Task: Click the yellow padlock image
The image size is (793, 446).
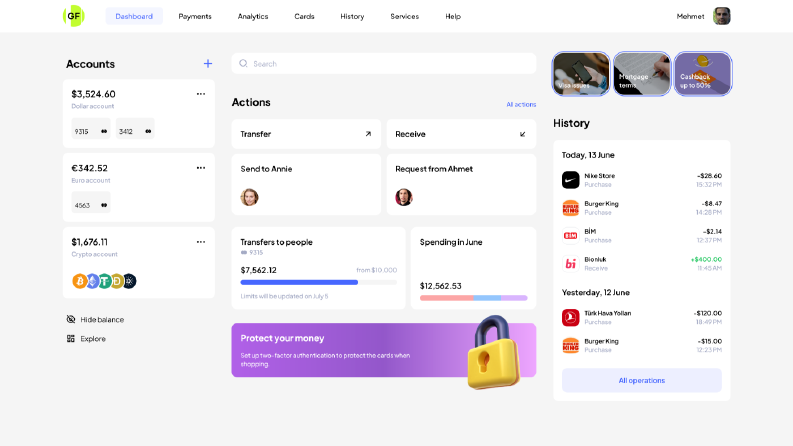Action: (494, 352)
